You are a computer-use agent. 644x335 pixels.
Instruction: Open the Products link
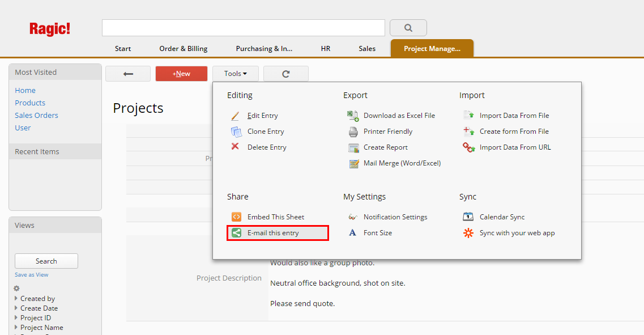point(30,103)
